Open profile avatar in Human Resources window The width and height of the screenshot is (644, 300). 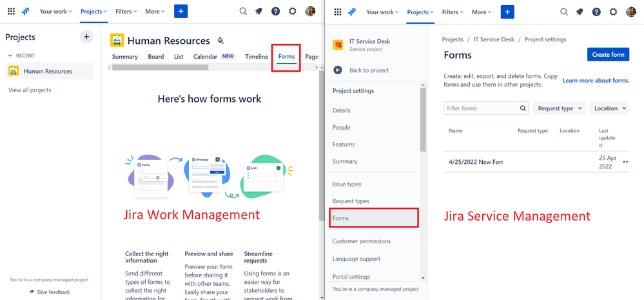pos(310,12)
